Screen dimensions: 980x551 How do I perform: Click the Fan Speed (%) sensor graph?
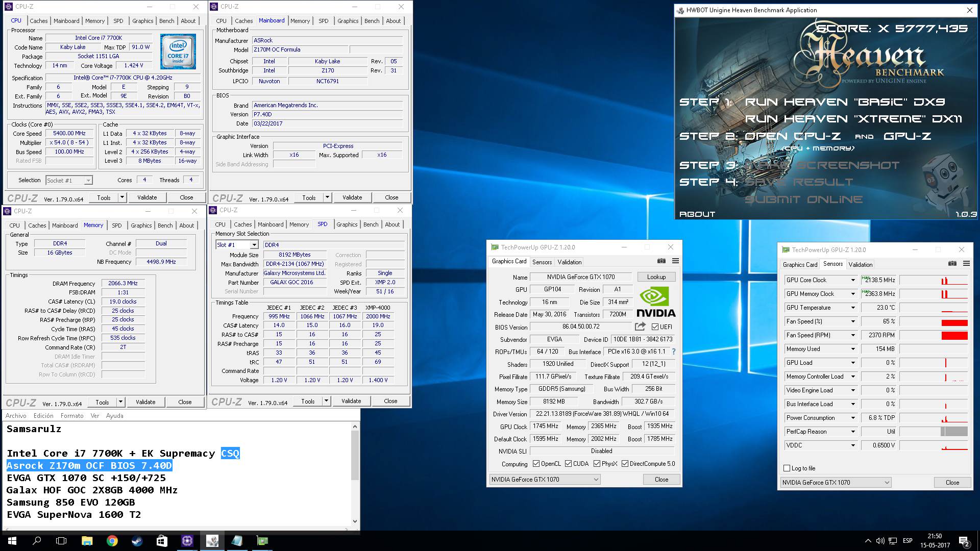click(x=934, y=321)
